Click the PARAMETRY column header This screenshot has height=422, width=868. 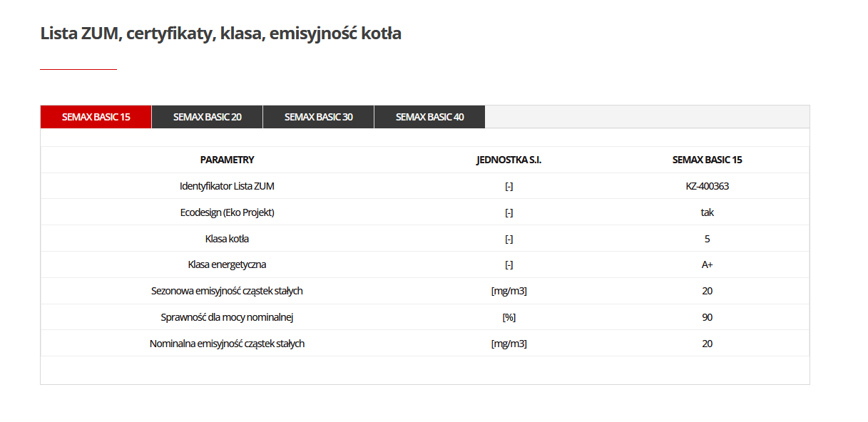pyautogui.click(x=227, y=160)
